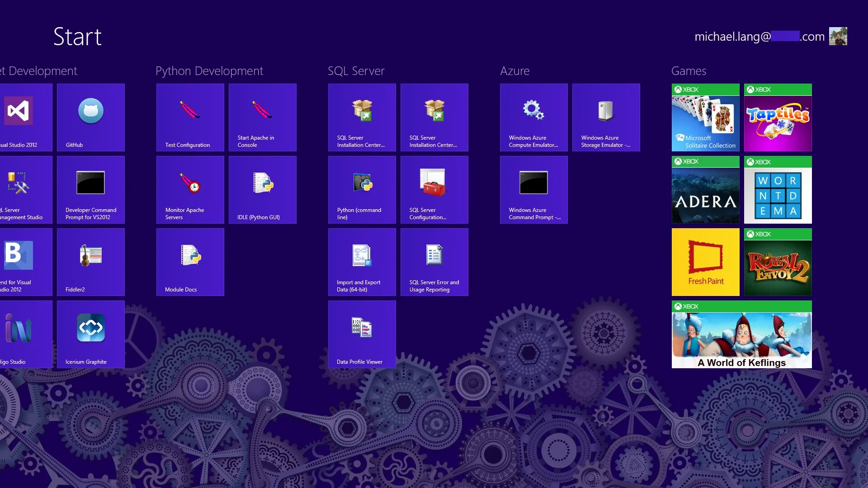Screen dimensions: 868x488
Task: Open Developer Command Prompt for VS2012
Action: 90,190
